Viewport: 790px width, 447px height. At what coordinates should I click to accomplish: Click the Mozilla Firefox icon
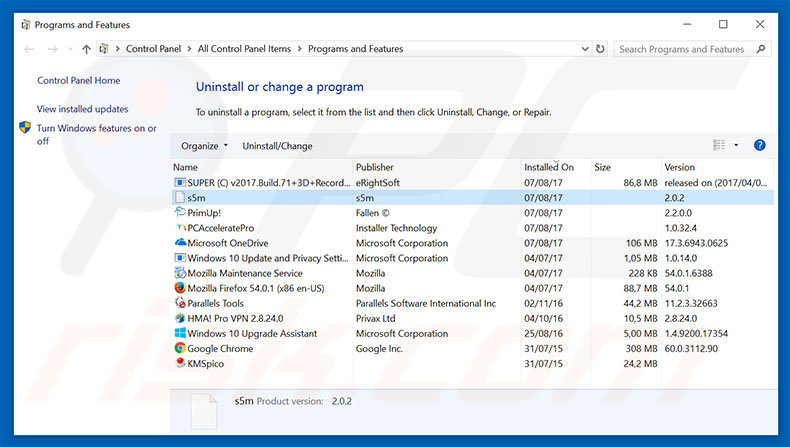pos(180,288)
